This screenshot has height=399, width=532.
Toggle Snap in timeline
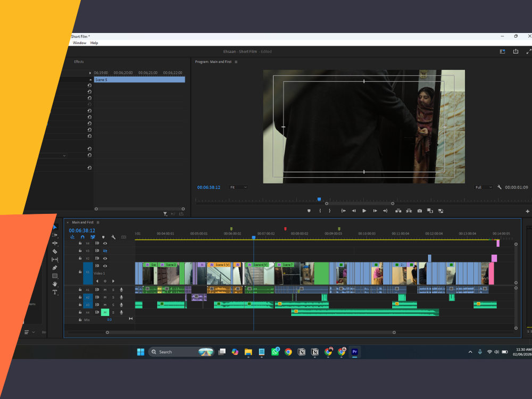pos(82,237)
